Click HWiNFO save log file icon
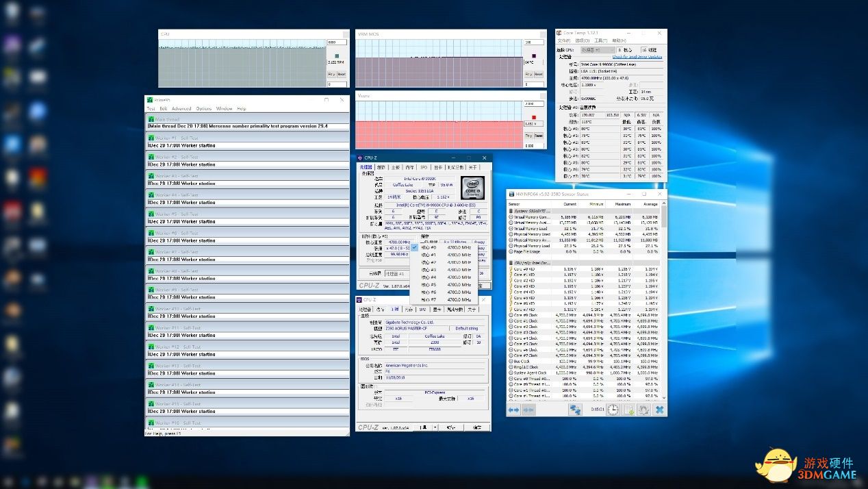The height and width of the screenshot is (489, 868). tap(628, 410)
